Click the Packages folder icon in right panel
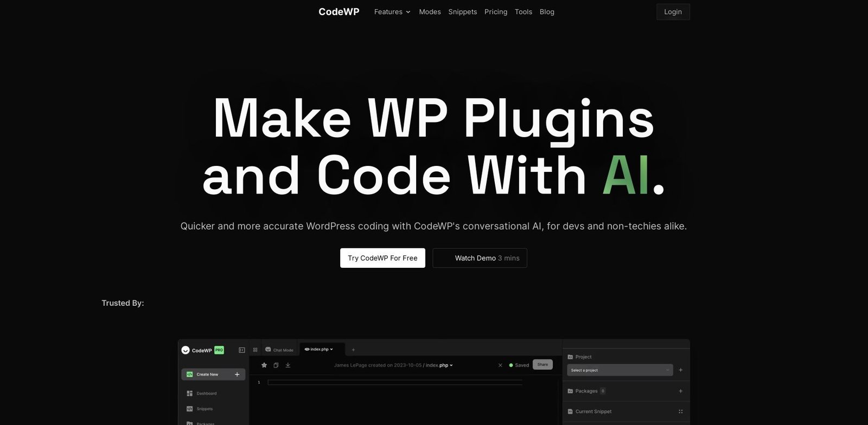The width and height of the screenshot is (868, 425). 570,391
